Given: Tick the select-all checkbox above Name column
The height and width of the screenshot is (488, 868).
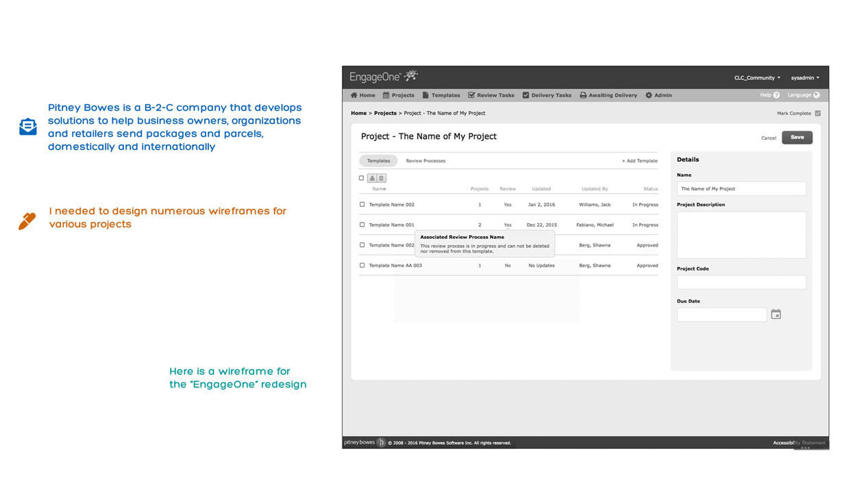Looking at the screenshot, I should tap(362, 178).
